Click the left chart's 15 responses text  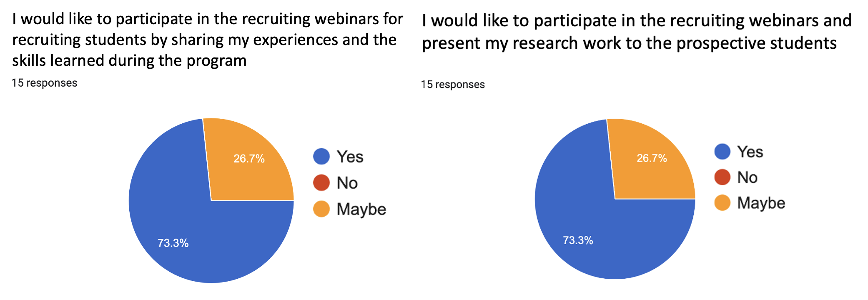(44, 83)
